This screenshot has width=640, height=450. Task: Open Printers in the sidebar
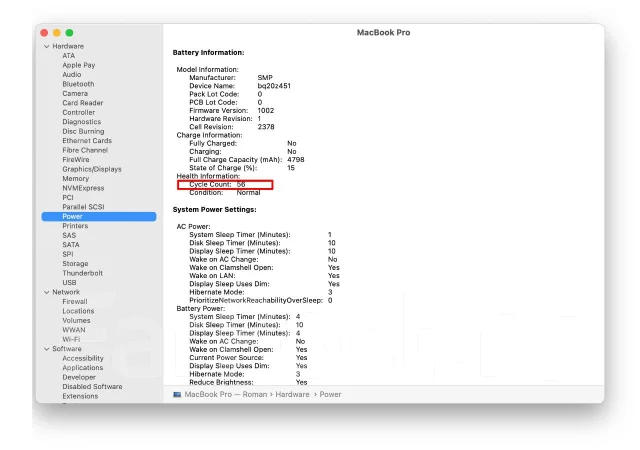coord(75,226)
